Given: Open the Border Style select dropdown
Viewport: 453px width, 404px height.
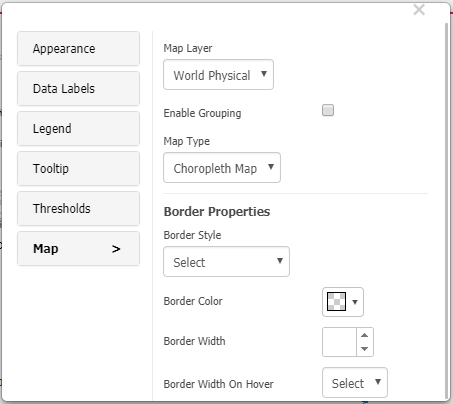Looking at the screenshot, I should click(x=226, y=262).
